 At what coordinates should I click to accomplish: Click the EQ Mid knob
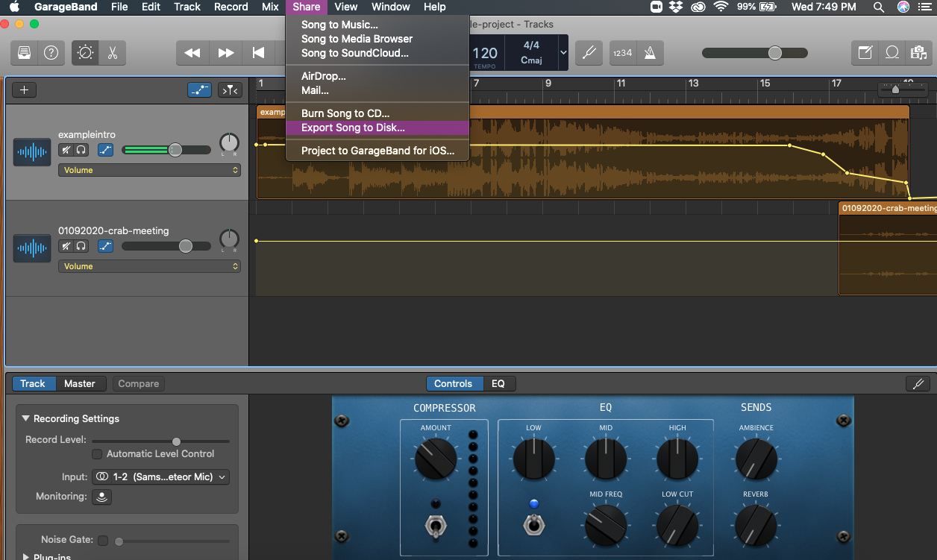[606, 459]
